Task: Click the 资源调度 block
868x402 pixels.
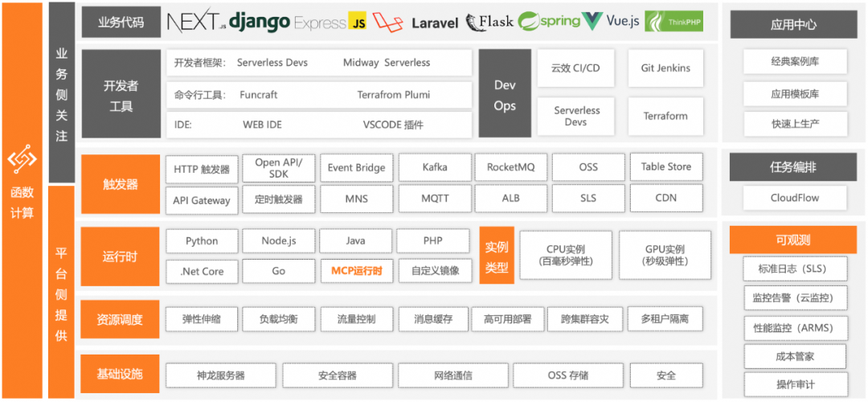Action: coord(120,319)
